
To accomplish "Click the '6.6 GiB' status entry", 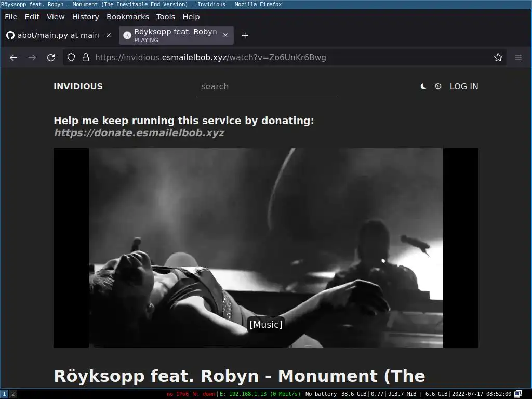I will (x=436, y=394).
